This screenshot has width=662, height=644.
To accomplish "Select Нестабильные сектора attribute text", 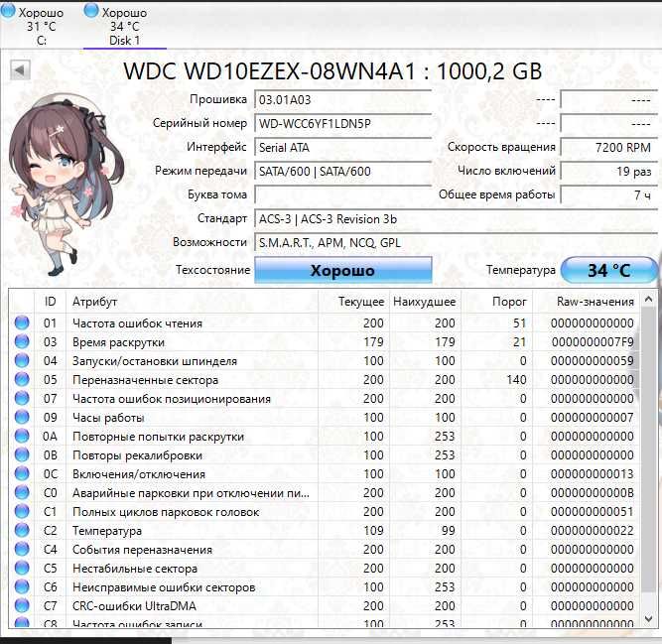I will pos(135,569).
